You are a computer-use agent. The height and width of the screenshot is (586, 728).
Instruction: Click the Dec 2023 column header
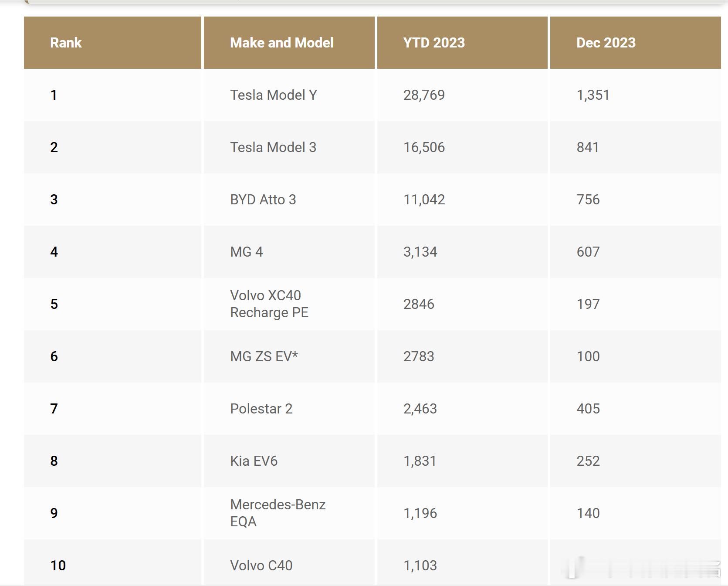[636, 43]
